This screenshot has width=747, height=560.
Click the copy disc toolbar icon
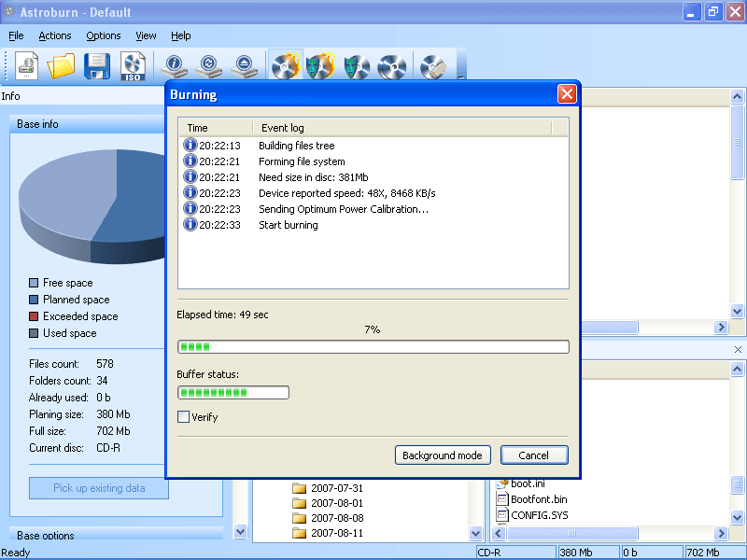point(391,65)
